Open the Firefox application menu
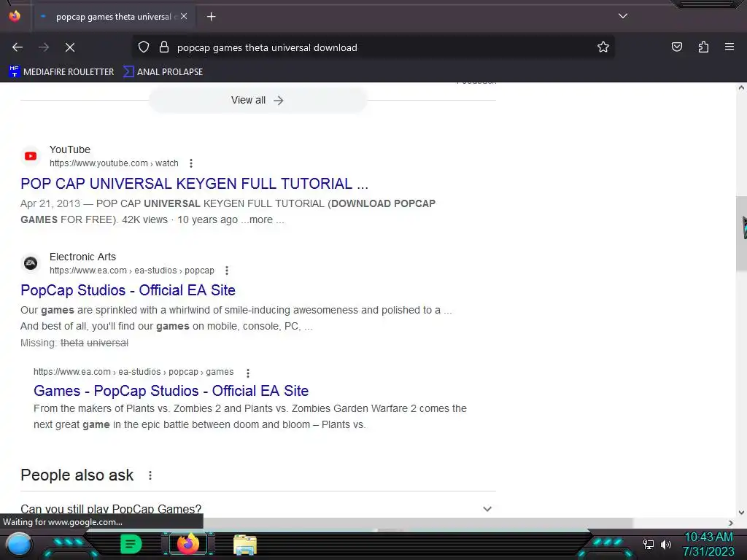The image size is (747, 560). (x=729, y=47)
